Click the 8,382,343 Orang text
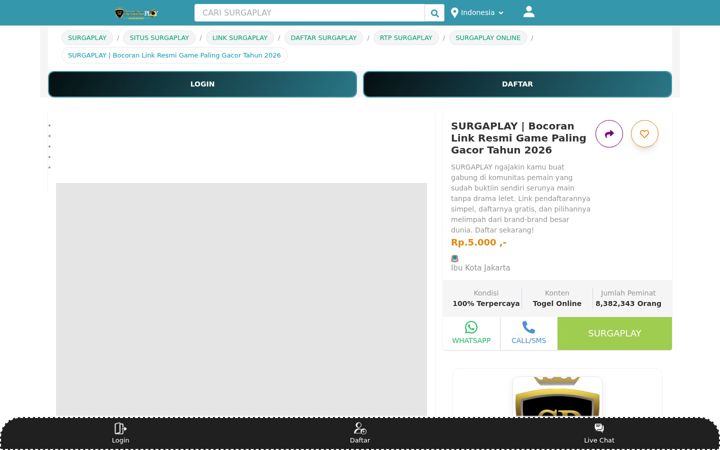 628,304
